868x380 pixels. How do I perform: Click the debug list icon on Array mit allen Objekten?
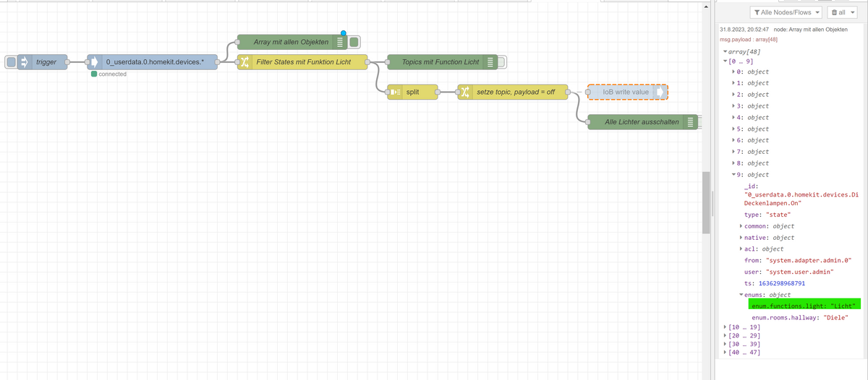[341, 42]
